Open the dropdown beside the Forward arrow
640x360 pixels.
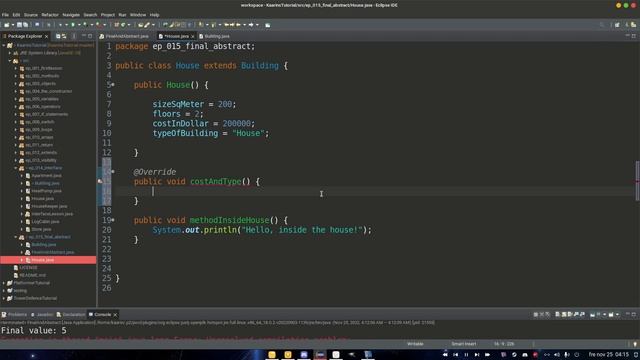pyautogui.click(x=257, y=25)
